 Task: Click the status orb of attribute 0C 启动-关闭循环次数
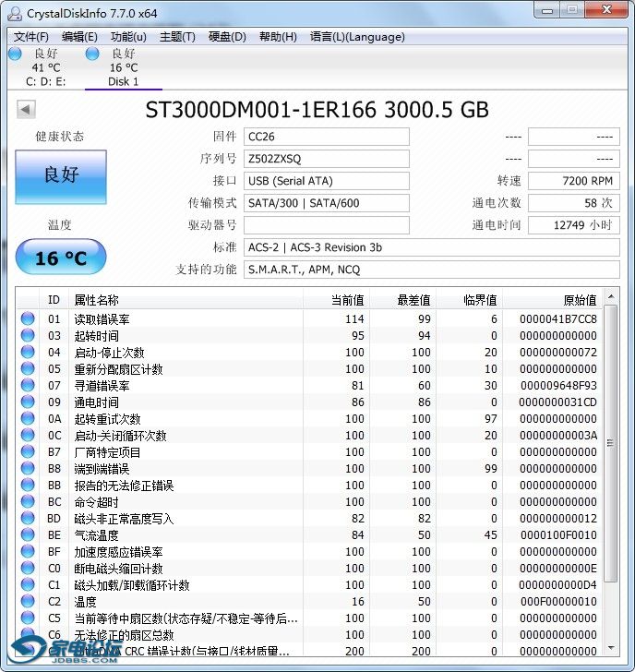(x=28, y=435)
